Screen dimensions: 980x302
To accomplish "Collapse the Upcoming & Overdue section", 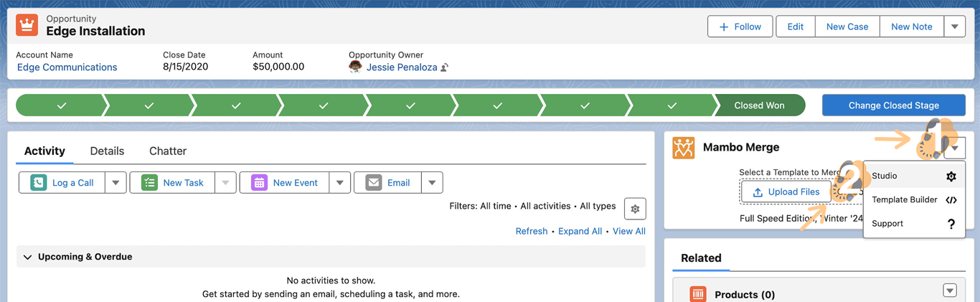I will click(28, 257).
